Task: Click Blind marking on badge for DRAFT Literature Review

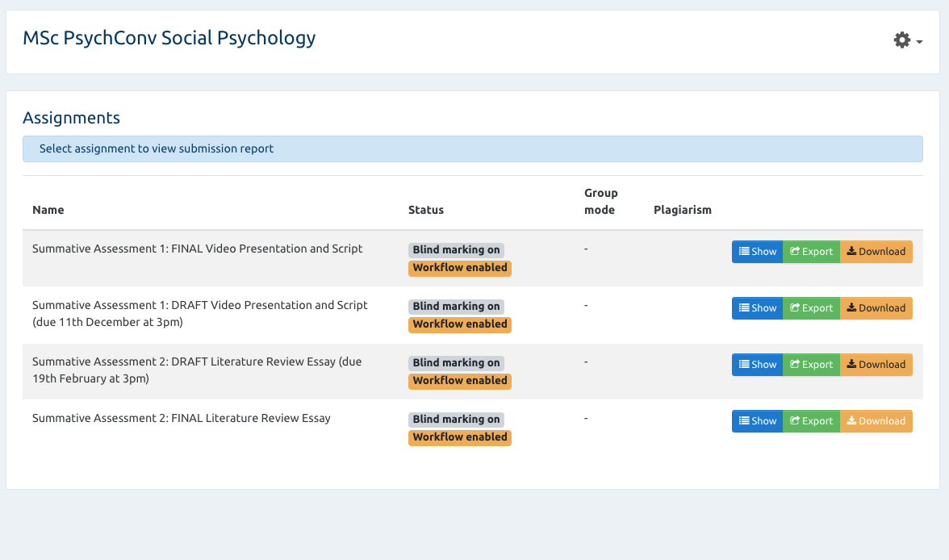Action: [x=457, y=362]
